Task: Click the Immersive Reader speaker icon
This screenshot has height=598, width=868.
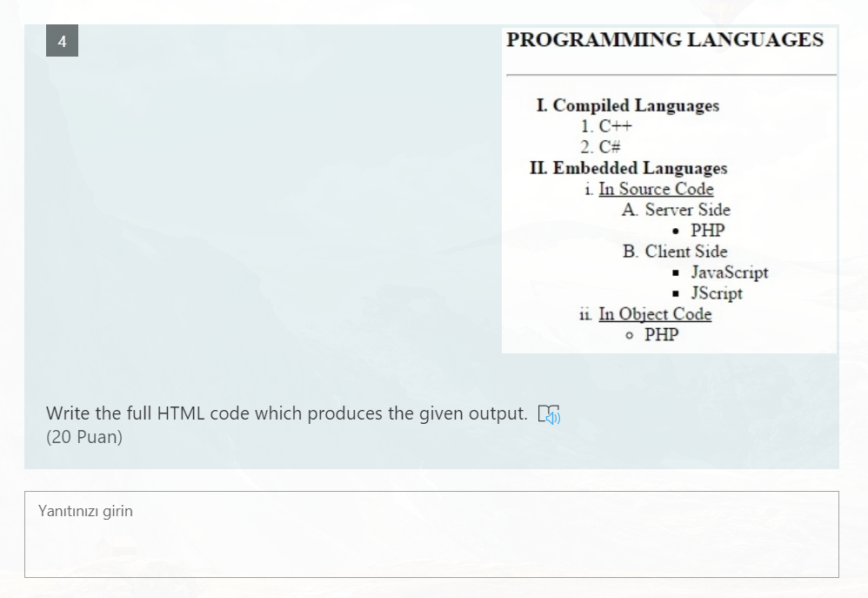Action: click(551, 415)
